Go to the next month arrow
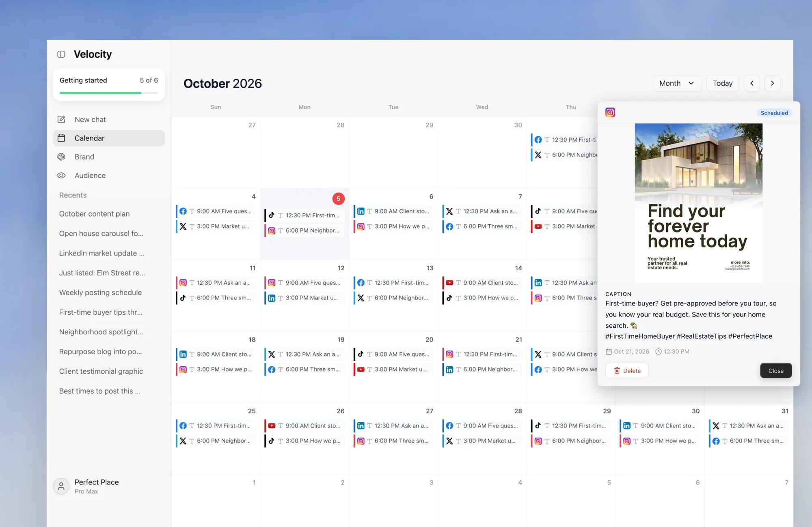This screenshot has height=527, width=812. [x=773, y=83]
